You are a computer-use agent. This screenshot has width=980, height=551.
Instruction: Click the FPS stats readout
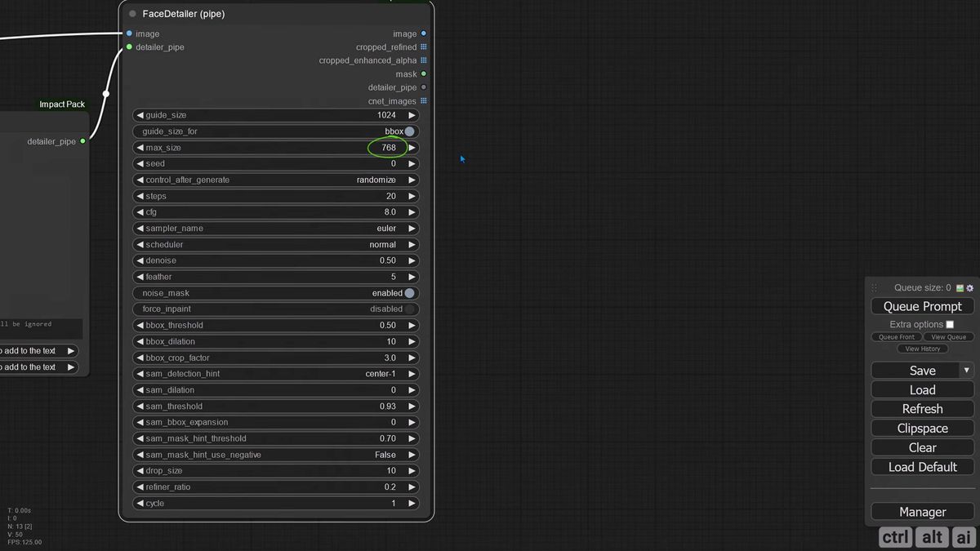(24, 542)
